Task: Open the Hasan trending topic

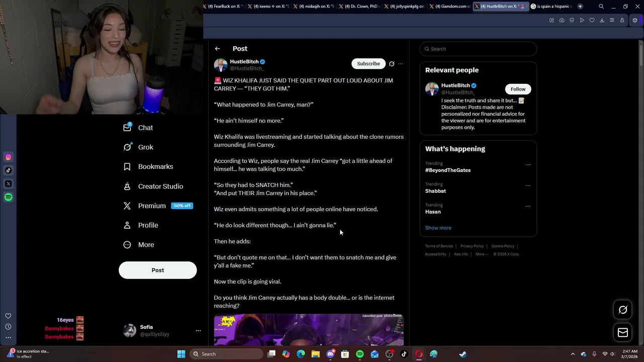Action: click(x=433, y=212)
